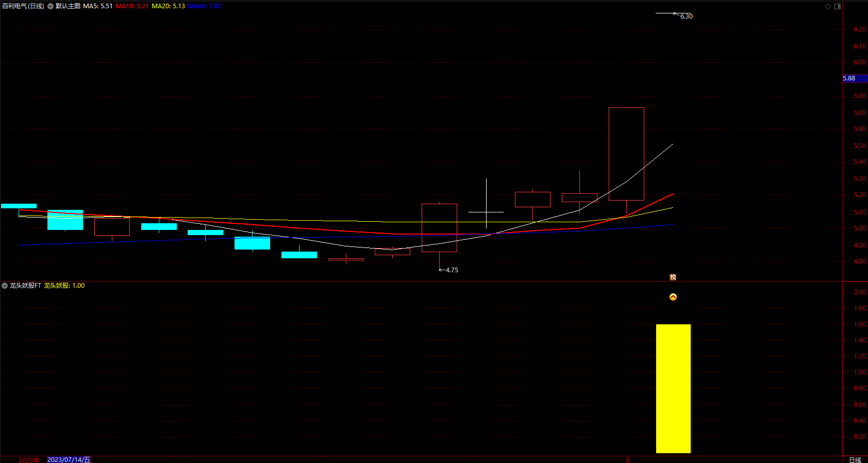Click the 龙头妖股FT indicator name

click(25, 286)
